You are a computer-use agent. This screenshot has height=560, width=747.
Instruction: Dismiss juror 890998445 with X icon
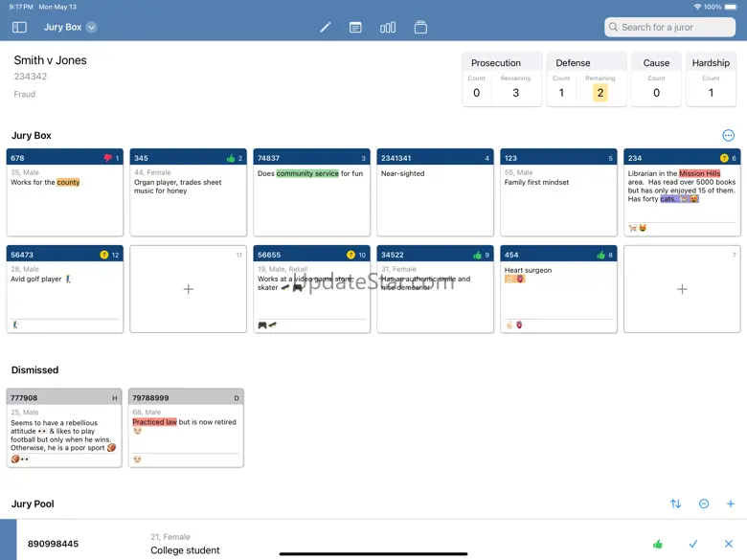point(729,544)
